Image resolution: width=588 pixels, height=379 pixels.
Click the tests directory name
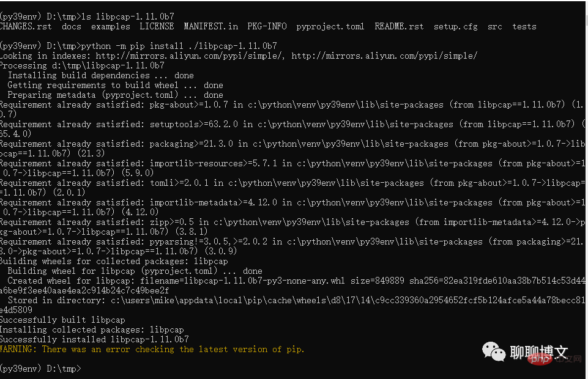[524, 26]
